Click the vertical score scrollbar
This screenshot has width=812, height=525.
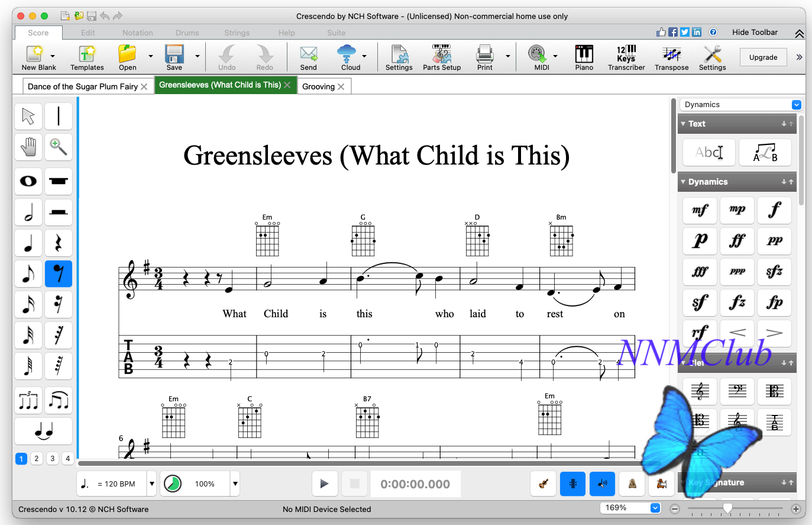pos(674,136)
